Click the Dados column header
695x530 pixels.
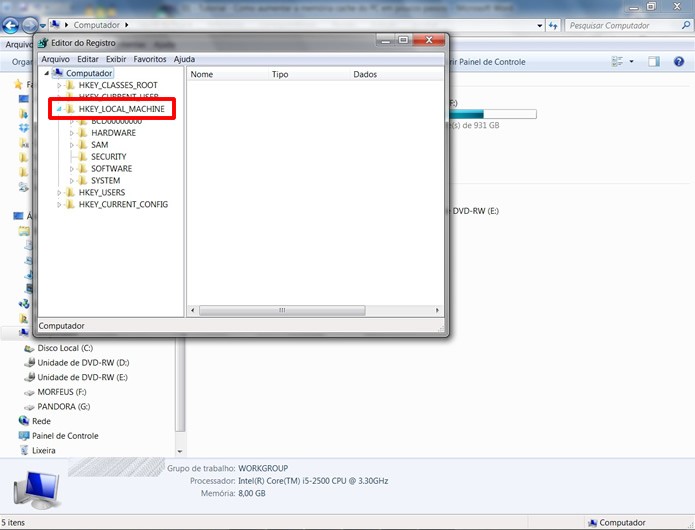pos(397,74)
